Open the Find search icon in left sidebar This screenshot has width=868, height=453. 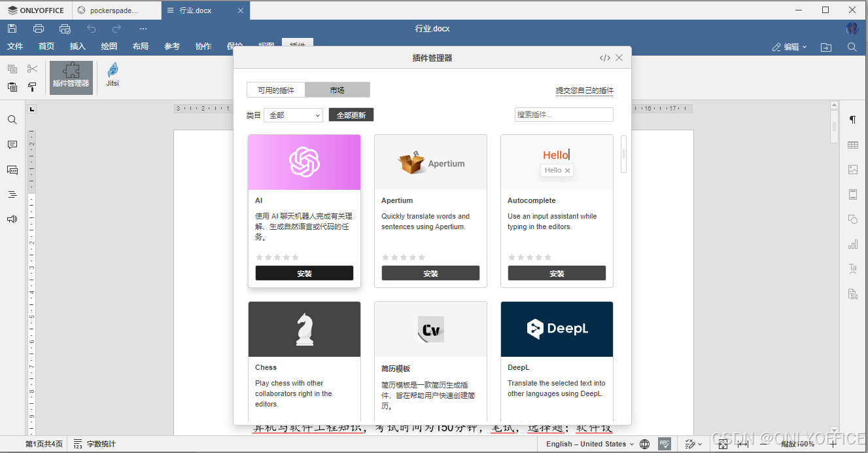click(x=12, y=120)
